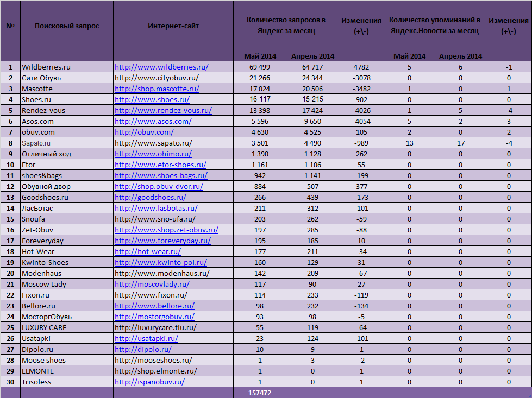Follow the mostorgobuv.ru hyperlink
The image size is (532, 398).
(154, 317)
